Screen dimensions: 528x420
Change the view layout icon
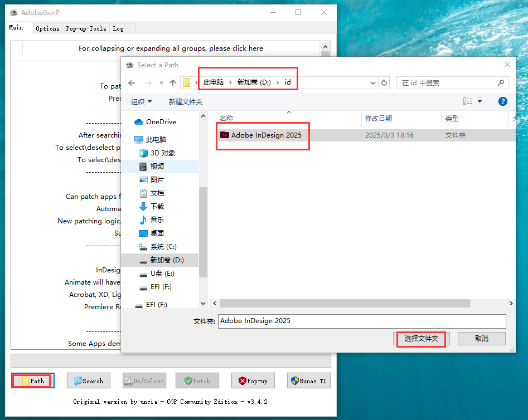click(468, 101)
